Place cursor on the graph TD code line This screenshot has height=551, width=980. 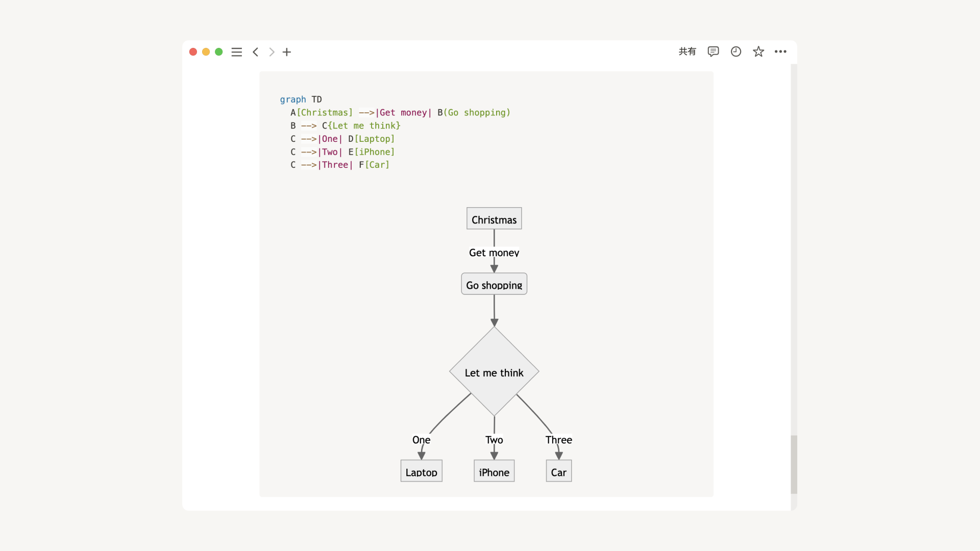pyautogui.click(x=301, y=99)
